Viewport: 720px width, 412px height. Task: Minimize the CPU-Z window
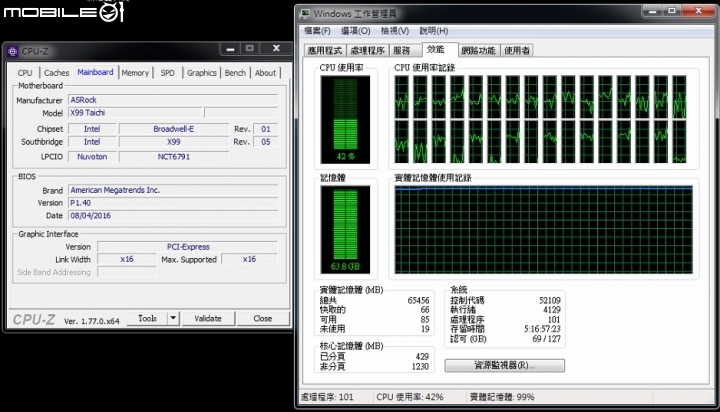(x=231, y=48)
